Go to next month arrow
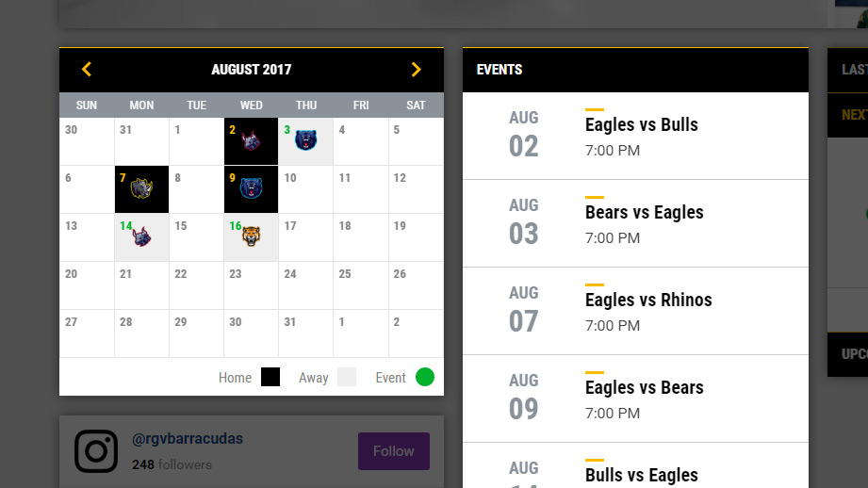 coord(416,69)
